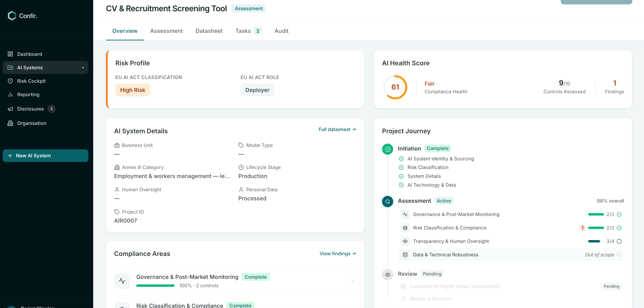Open Organisation building icon

click(10, 123)
